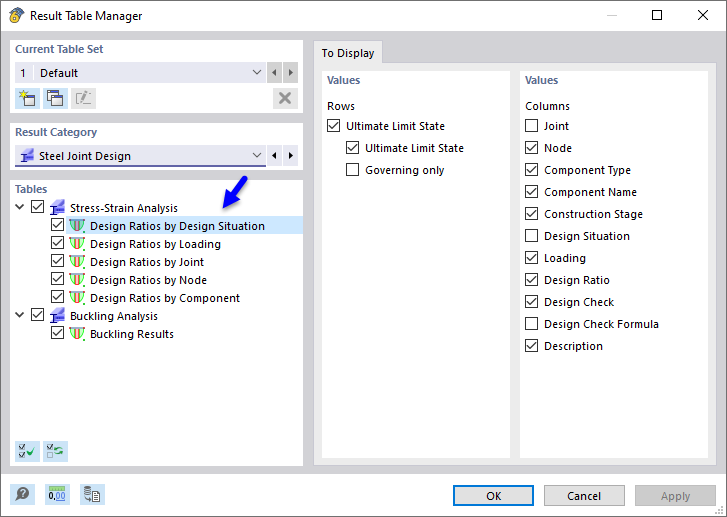Collapse the Stress-Strain Analysis tree node
The image size is (727, 517).
click(21, 208)
